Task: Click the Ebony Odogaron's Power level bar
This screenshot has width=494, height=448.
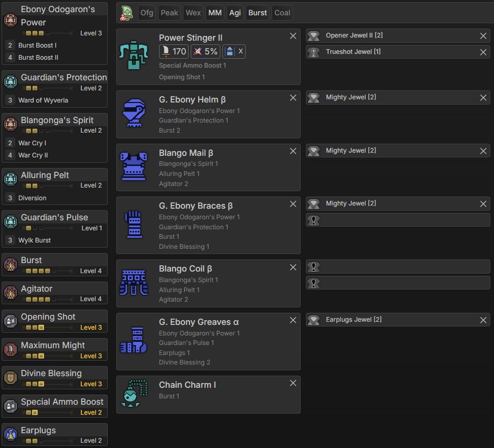Action: 48,33
